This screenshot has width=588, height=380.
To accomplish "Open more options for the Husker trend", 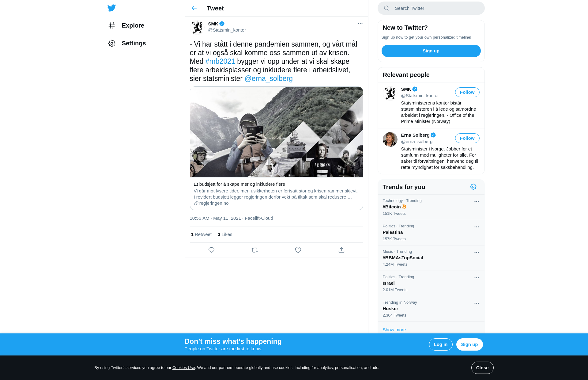I will click(x=477, y=303).
